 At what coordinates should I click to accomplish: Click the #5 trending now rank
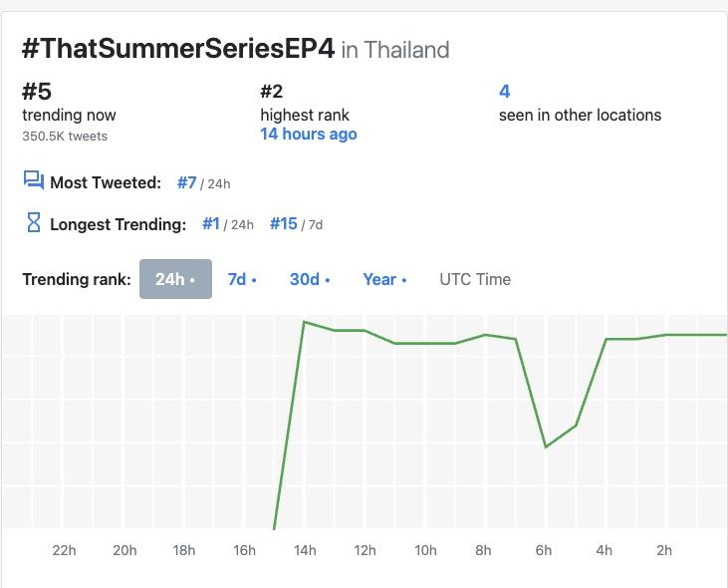(x=37, y=92)
